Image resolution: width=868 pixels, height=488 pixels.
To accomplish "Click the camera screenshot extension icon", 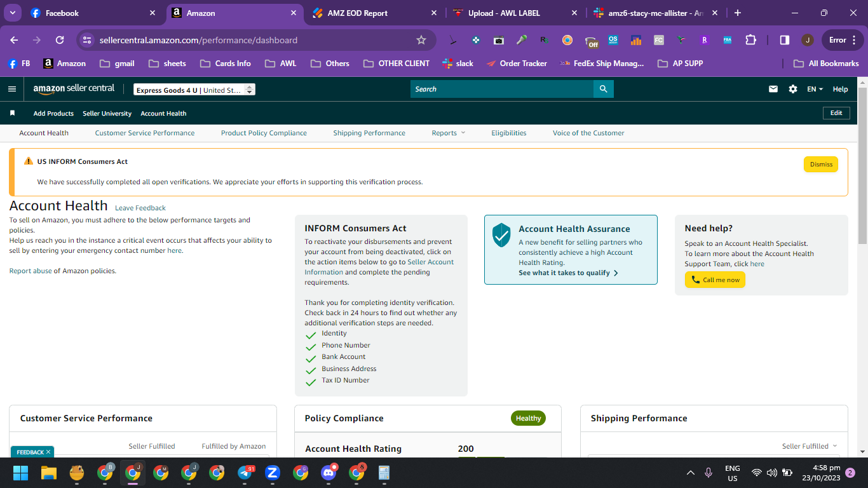I will pyautogui.click(x=499, y=40).
